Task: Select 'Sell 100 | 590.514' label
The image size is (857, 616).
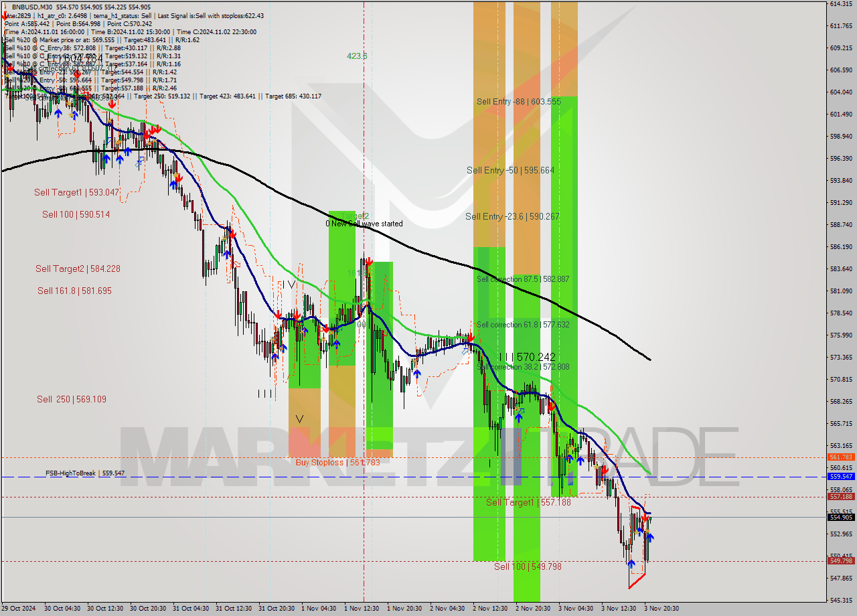Action: click(76, 214)
